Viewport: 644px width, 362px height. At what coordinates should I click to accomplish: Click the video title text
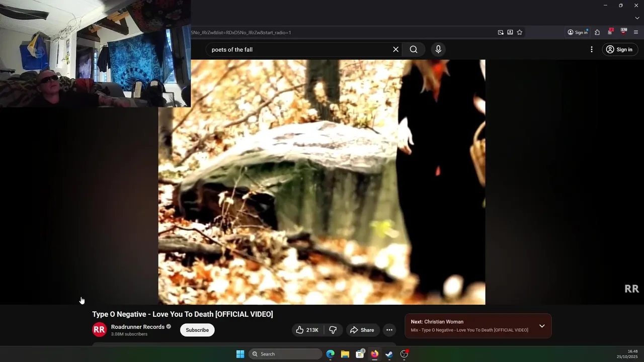(x=183, y=314)
